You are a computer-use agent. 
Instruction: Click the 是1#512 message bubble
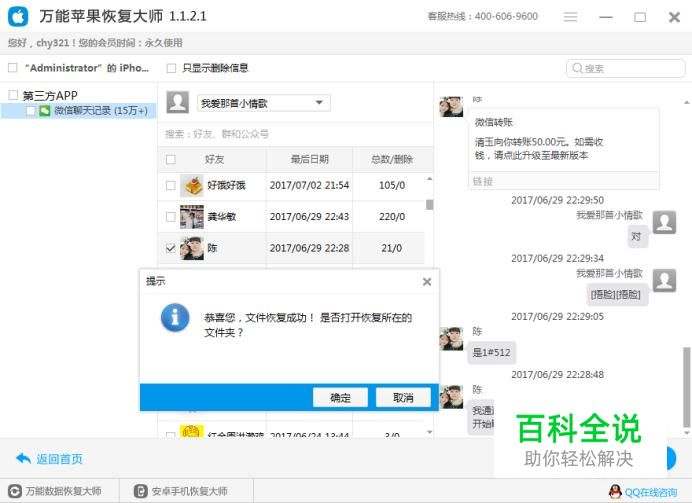491,353
